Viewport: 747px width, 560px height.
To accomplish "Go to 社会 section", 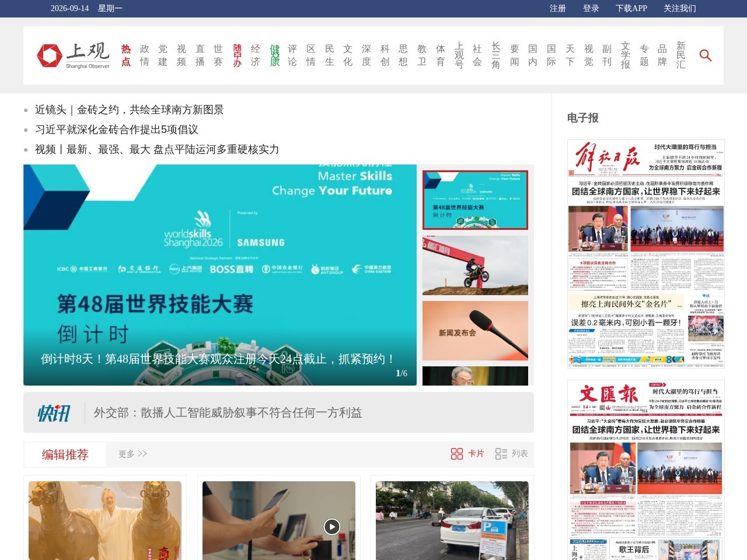I will click(477, 55).
